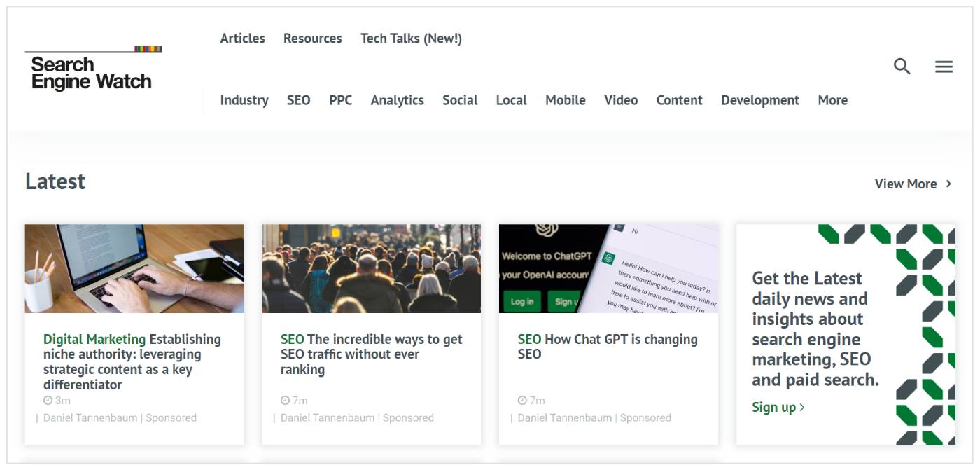Open the How Chat GPT is changing SEO article
Image resolution: width=980 pixels, height=470 pixels.
click(620, 340)
